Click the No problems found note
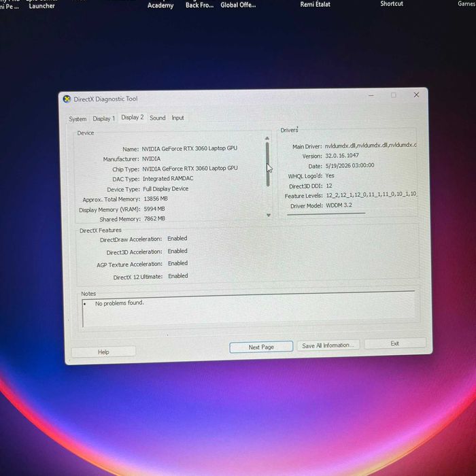 click(x=119, y=303)
